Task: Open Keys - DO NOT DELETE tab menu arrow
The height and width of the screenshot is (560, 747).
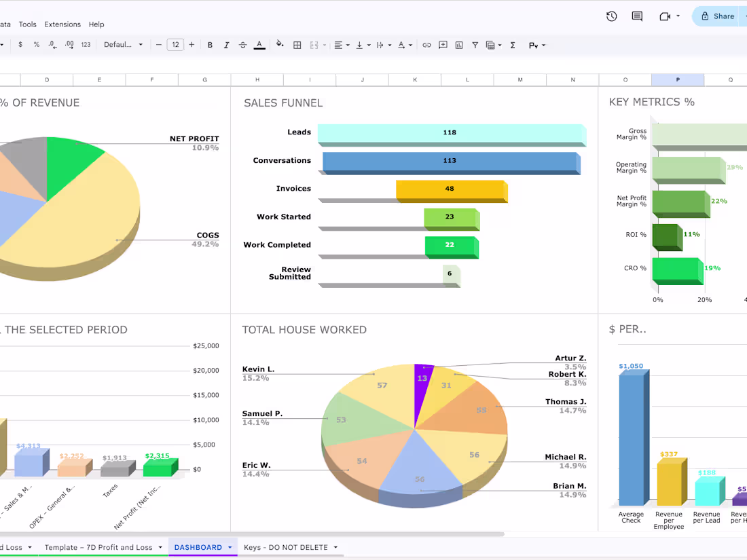Action: pos(335,548)
